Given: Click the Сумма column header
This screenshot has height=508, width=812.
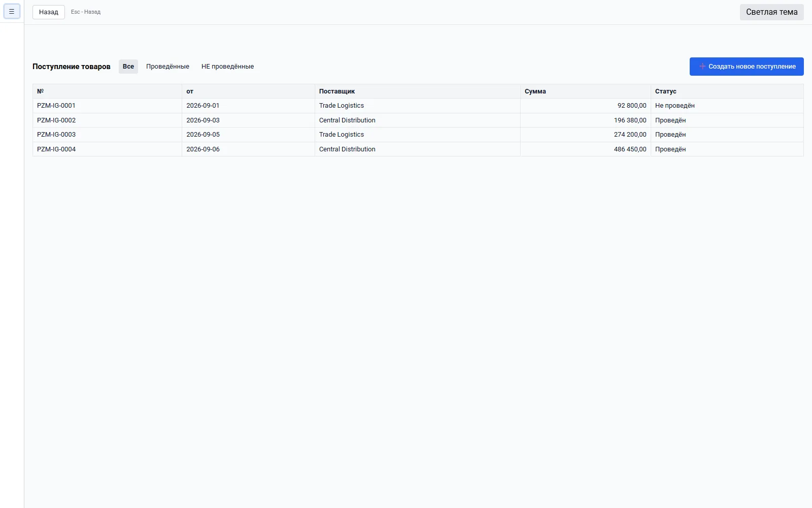Looking at the screenshot, I should [x=586, y=91].
